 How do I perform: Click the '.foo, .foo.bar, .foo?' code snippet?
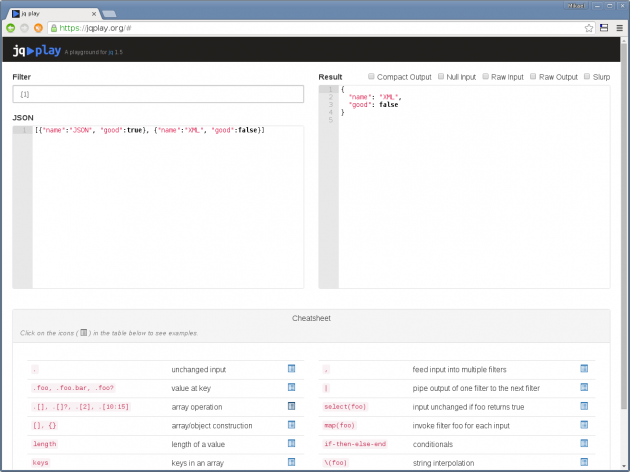click(73, 388)
